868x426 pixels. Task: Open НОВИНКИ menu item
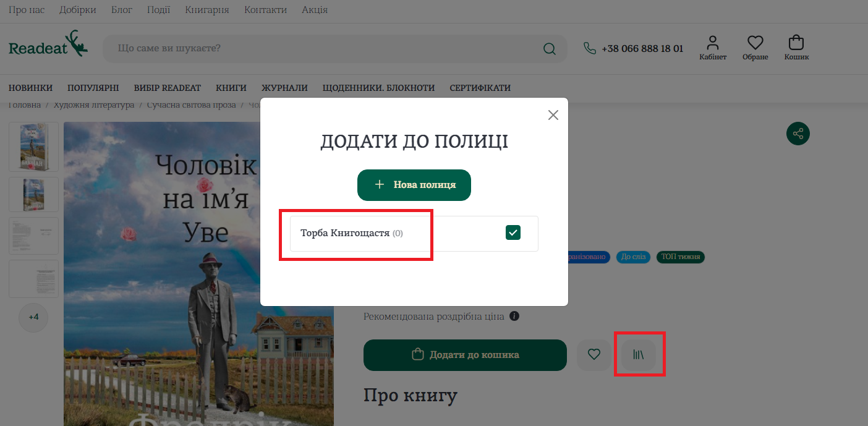pyautogui.click(x=30, y=88)
